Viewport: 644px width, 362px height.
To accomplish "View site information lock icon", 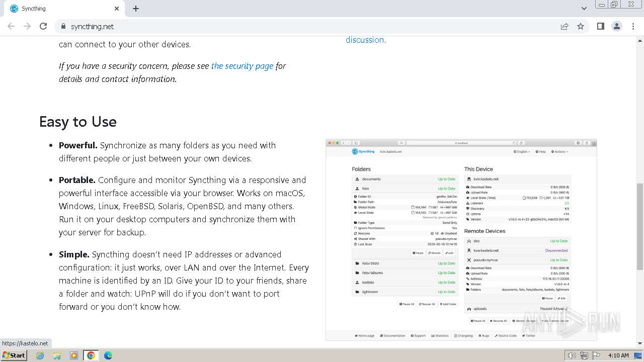I will (x=63, y=26).
